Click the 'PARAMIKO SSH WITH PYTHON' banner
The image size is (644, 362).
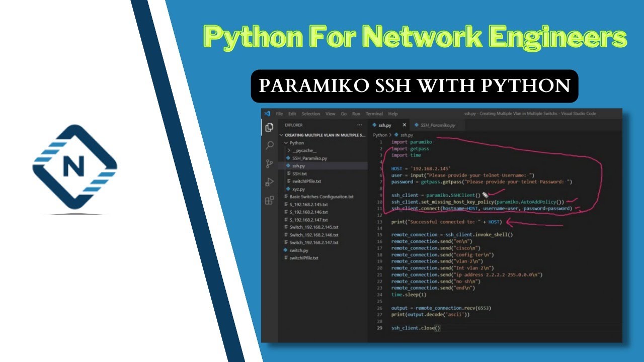(x=415, y=86)
